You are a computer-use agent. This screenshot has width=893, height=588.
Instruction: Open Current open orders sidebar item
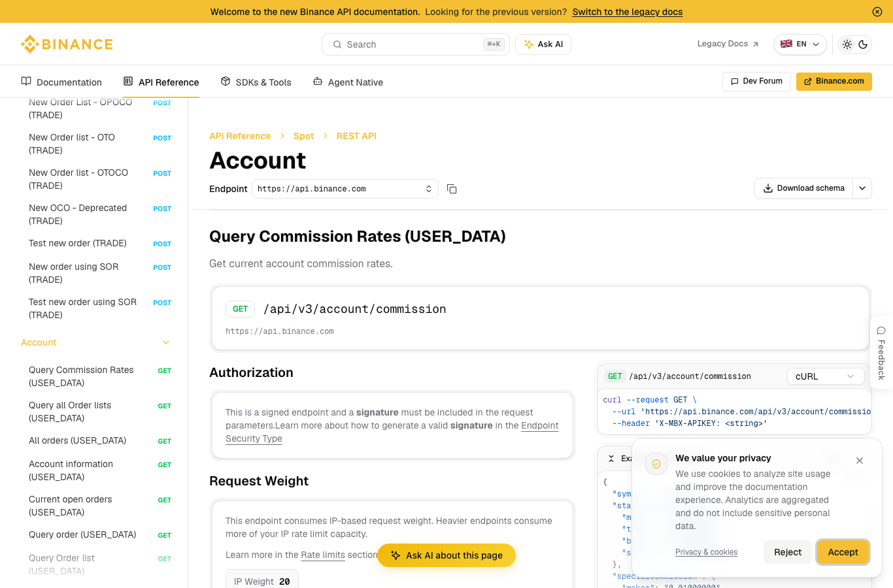pyautogui.click(x=100, y=506)
